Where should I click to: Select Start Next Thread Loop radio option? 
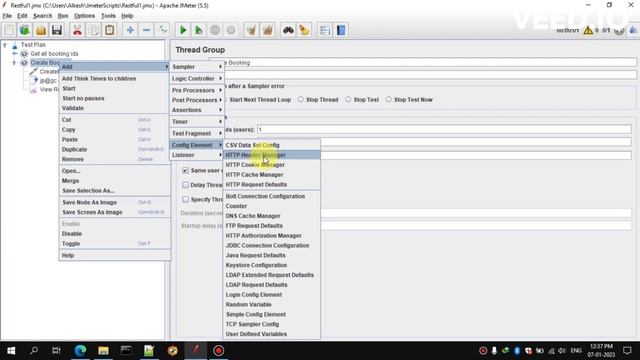[x=260, y=100]
